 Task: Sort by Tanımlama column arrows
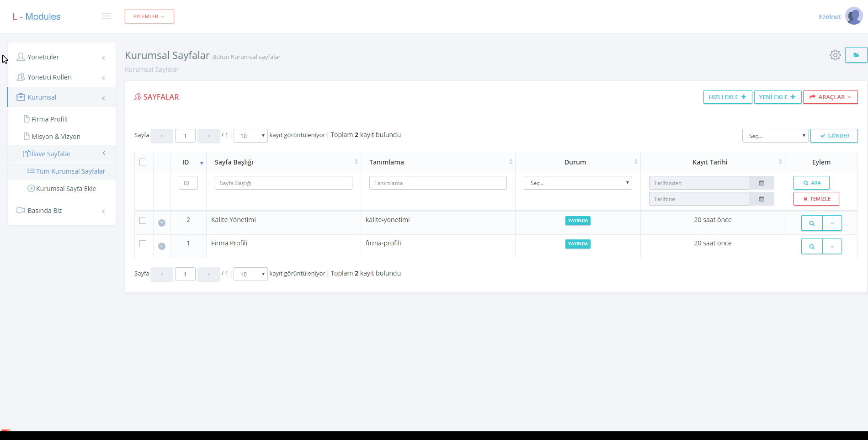511,162
